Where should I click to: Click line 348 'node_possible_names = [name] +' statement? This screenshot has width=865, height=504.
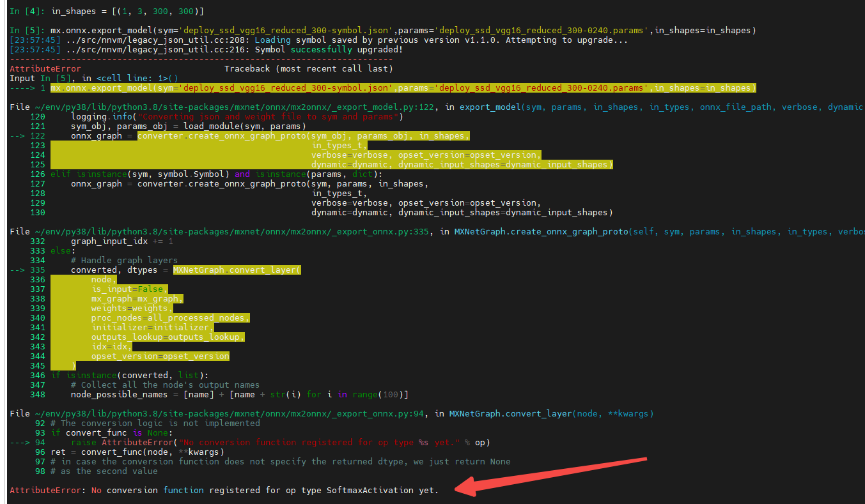tap(240, 395)
